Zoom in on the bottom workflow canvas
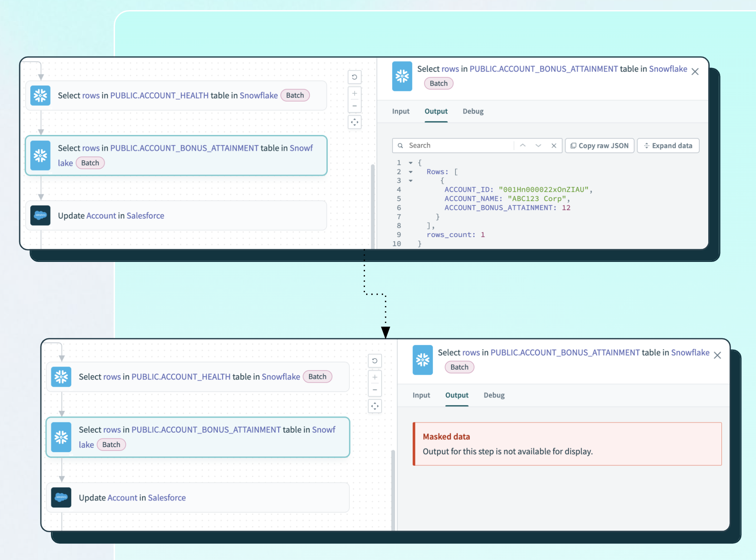This screenshot has height=560, width=756. coord(375,377)
